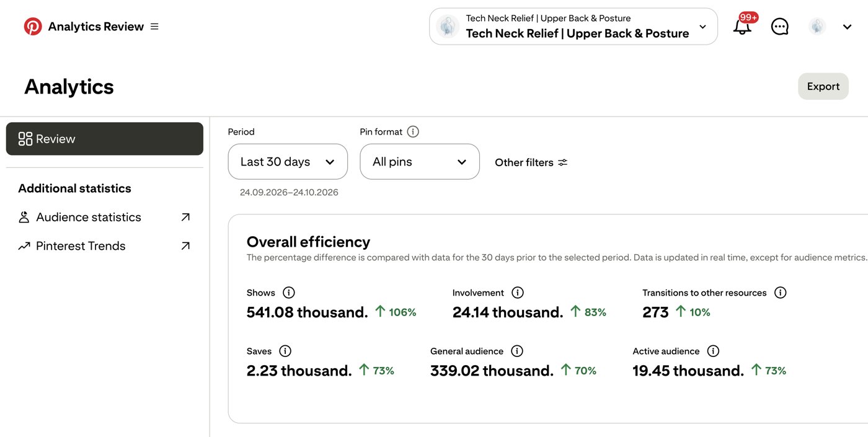Click the external arrow beside Pinterest Trends

185,246
